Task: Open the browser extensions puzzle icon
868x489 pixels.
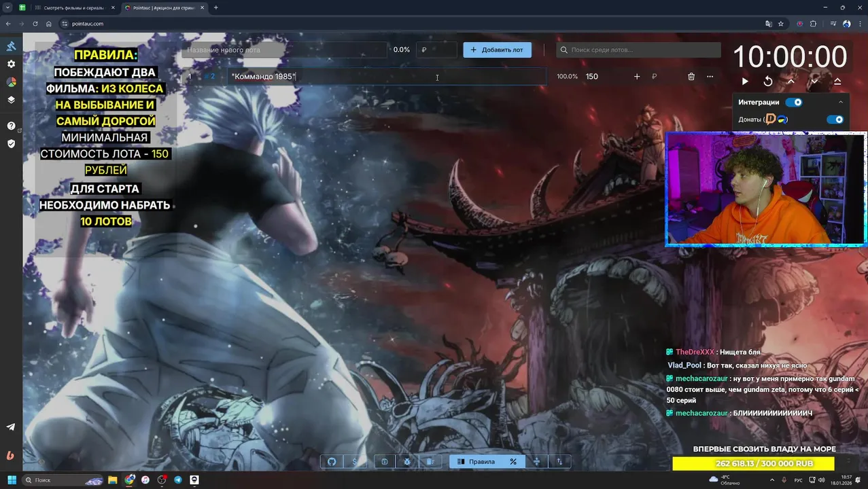Action: click(x=814, y=24)
